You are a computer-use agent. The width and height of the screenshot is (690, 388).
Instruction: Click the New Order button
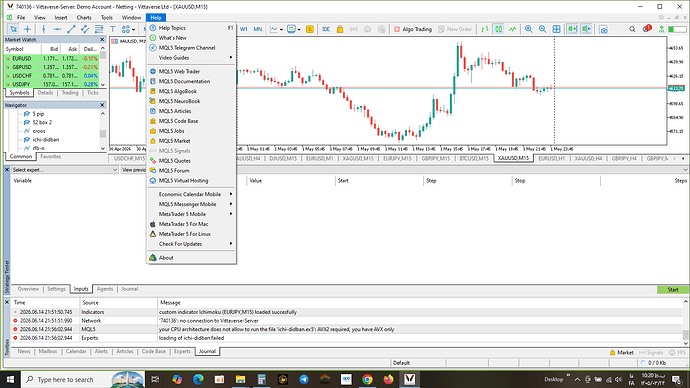[455, 29]
